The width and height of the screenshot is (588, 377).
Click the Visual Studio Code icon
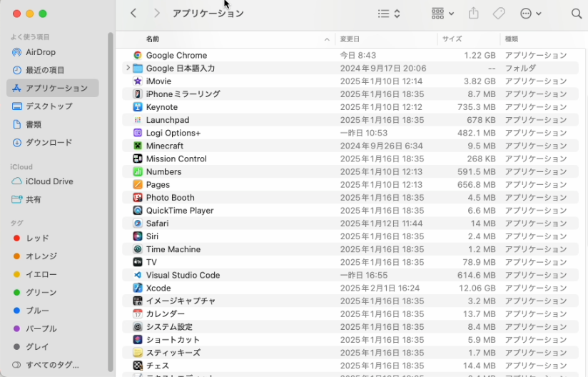coord(138,275)
